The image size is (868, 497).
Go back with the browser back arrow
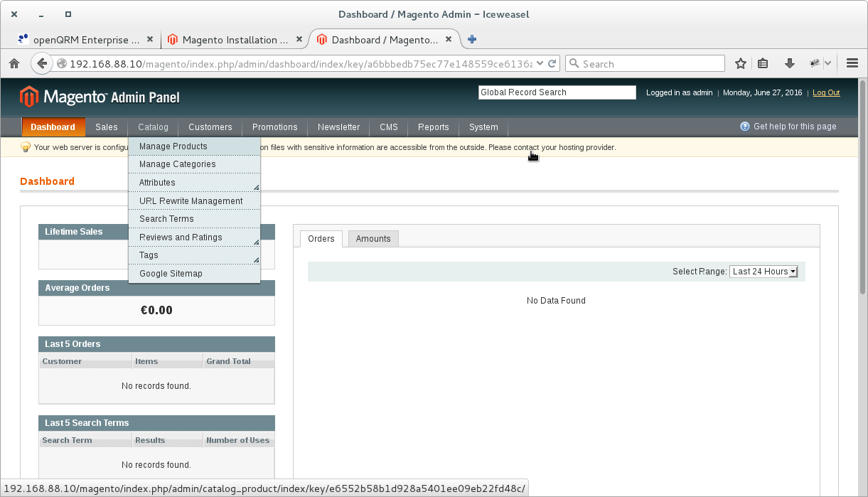pyautogui.click(x=42, y=63)
